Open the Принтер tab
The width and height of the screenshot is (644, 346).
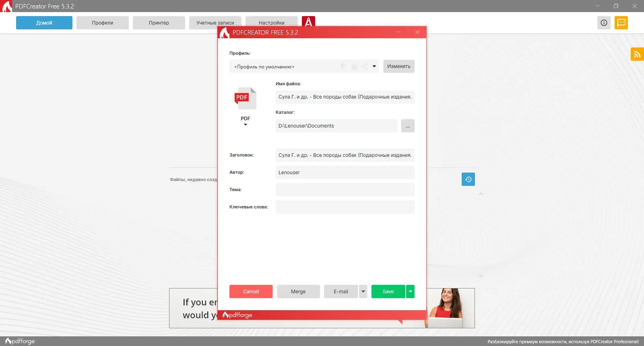tap(159, 23)
